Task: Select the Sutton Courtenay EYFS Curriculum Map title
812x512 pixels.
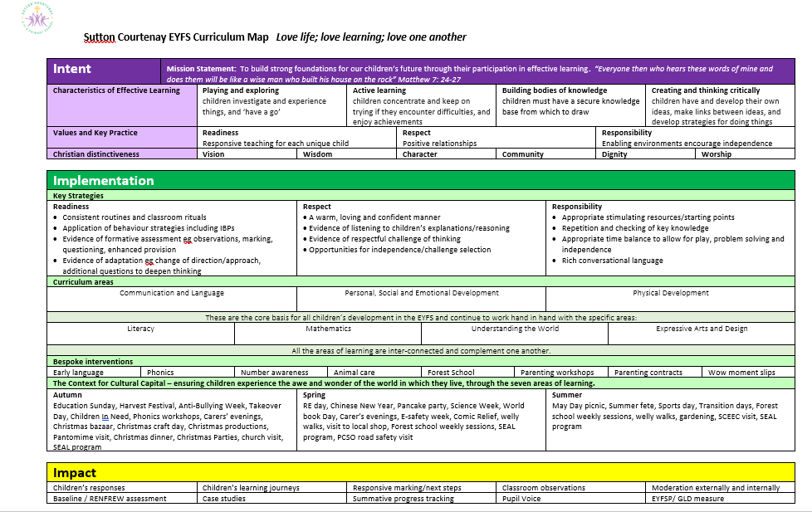Action: (177, 37)
